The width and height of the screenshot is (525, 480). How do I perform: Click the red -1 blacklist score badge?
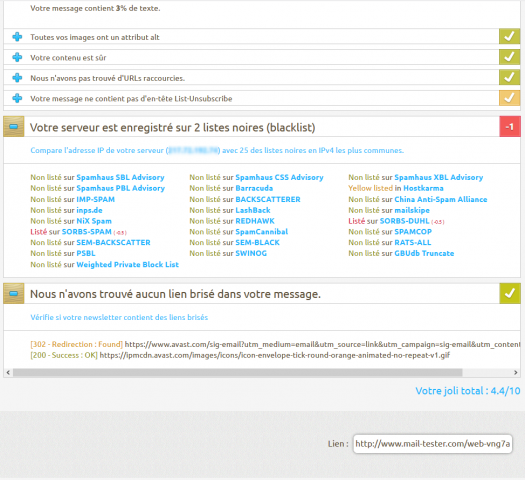510,127
